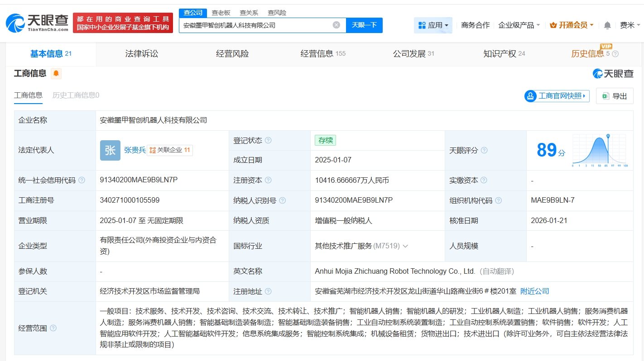
Task: Click the TianYanCha logo in header
Action: click(x=37, y=23)
